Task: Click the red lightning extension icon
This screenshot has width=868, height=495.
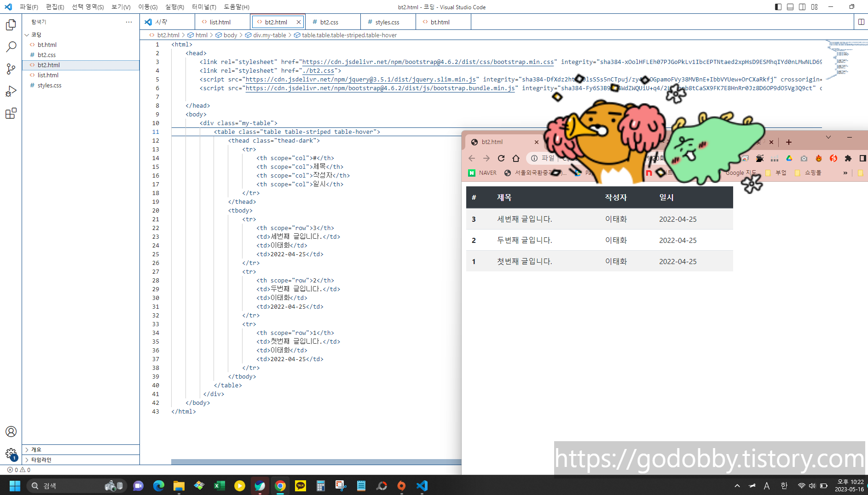Action: click(833, 158)
